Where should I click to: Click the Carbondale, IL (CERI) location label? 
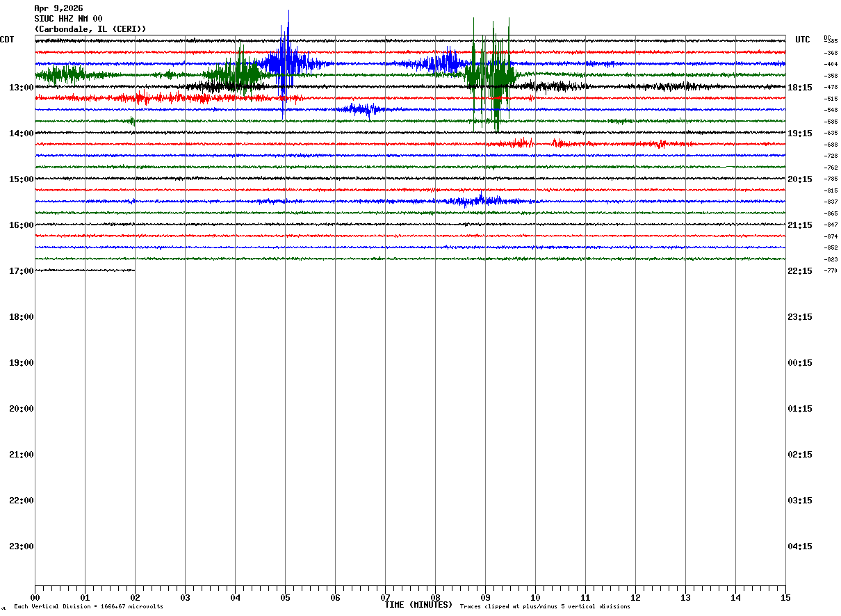[x=90, y=29]
